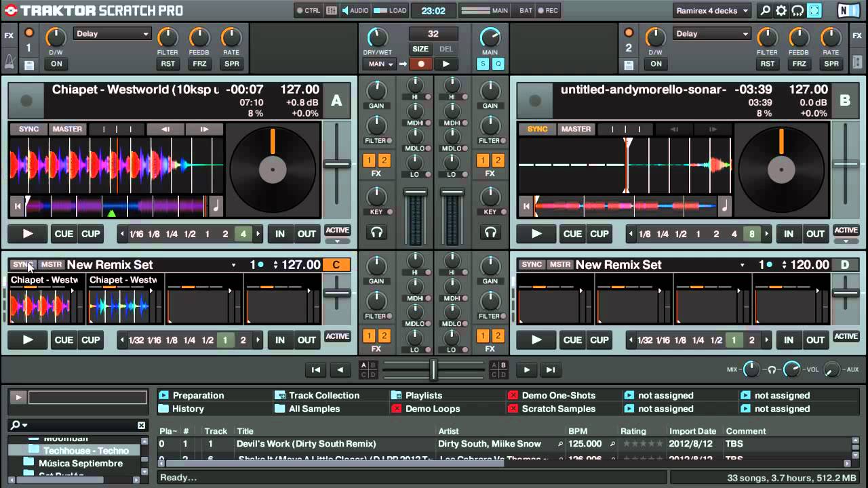Image resolution: width=868 pixels, height=488 pixels.
Task: Open Deck C New Remix Set dropdown arrow
Action: coord(234,265)
